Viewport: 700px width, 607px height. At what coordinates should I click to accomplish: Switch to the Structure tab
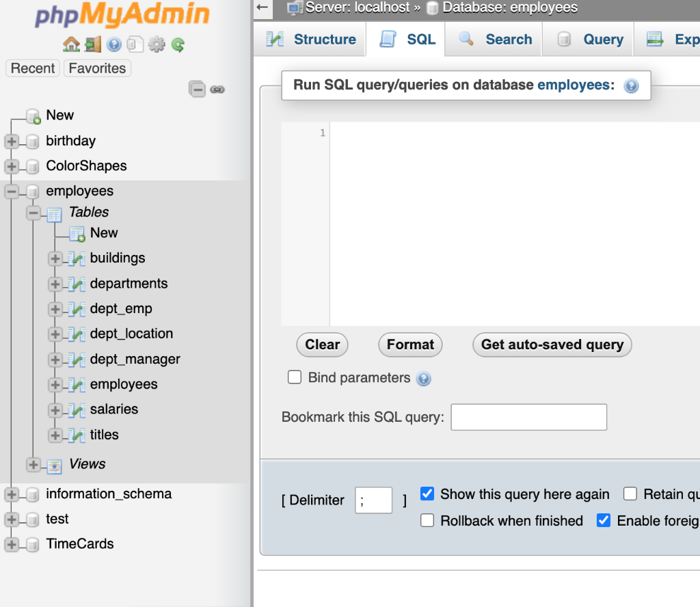[x=309, y=39]
